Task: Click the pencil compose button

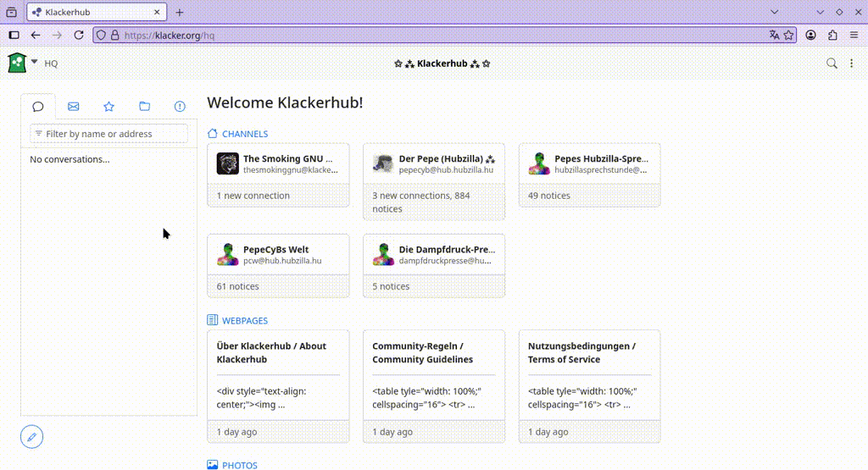Action: pyautogui.click(x=32, y=437)
